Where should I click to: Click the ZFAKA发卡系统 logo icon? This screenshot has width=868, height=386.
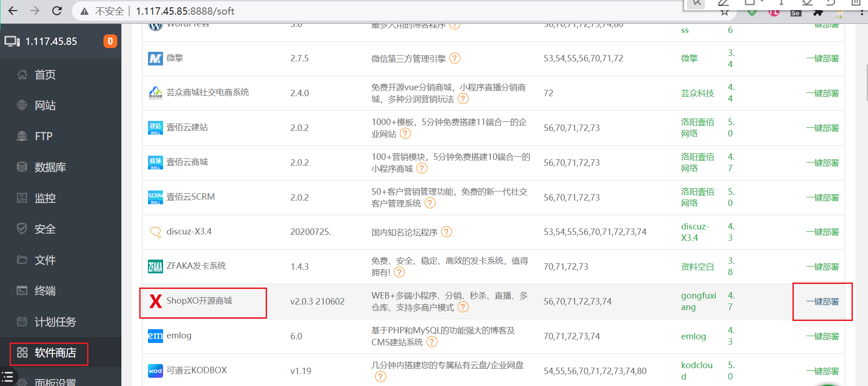point(155,266)
